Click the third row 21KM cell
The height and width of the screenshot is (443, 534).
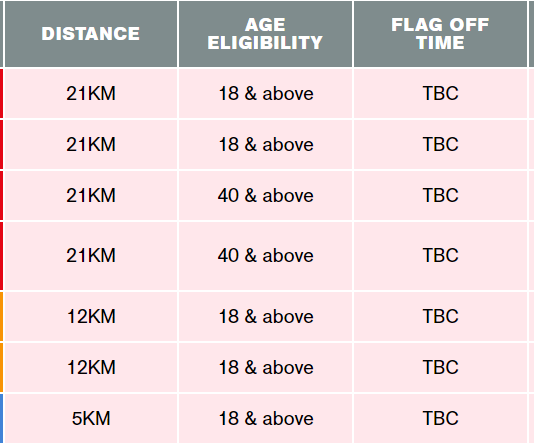[91, 195]
